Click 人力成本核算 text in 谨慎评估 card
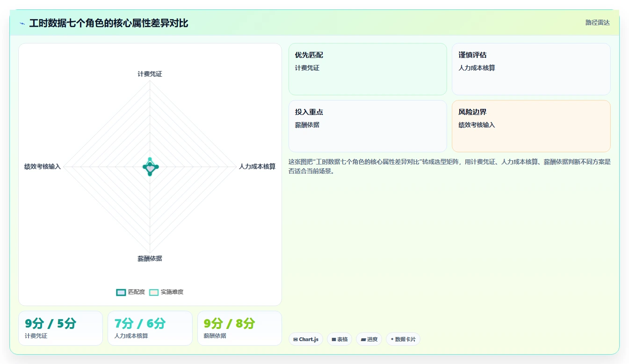629x364 pixels. 477,68
